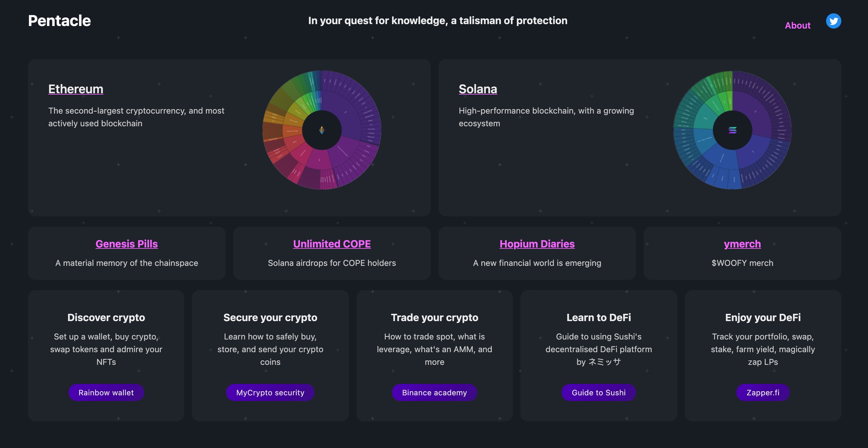This screenshot has height=448, width=868.
Task: Click the Twitter bird icon
Action: click(x=834, y=21)
